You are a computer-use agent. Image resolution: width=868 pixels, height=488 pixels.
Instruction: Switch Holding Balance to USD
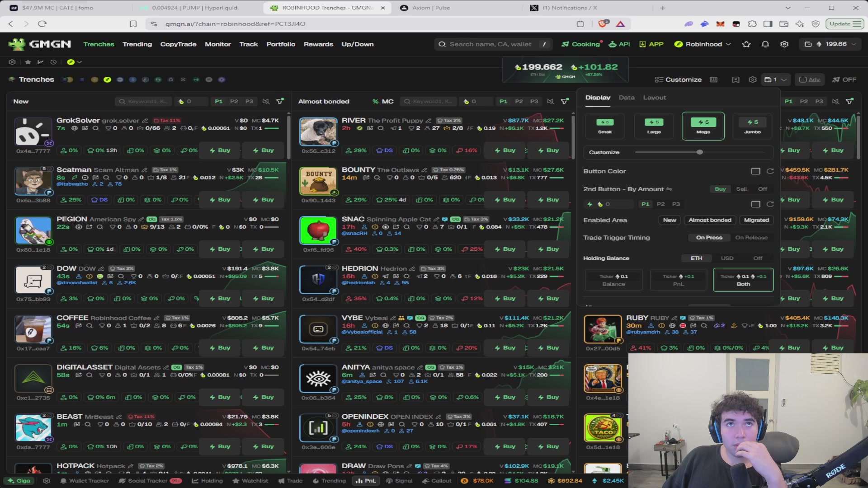point(727,258)
